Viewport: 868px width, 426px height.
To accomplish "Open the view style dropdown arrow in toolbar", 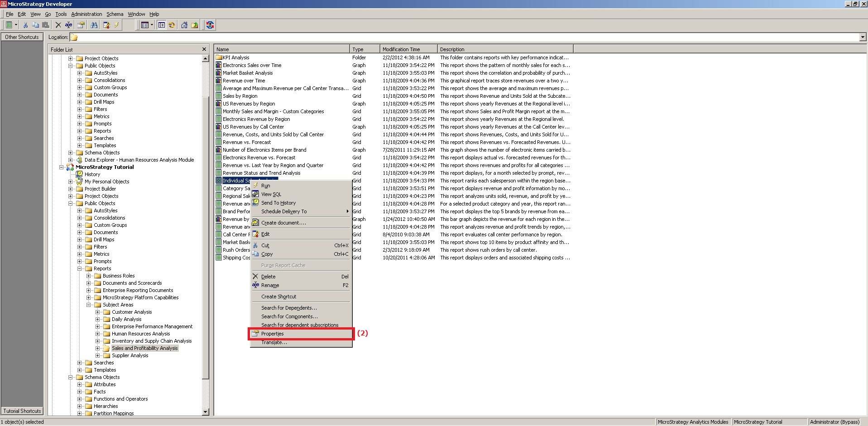I will point(152,25).
